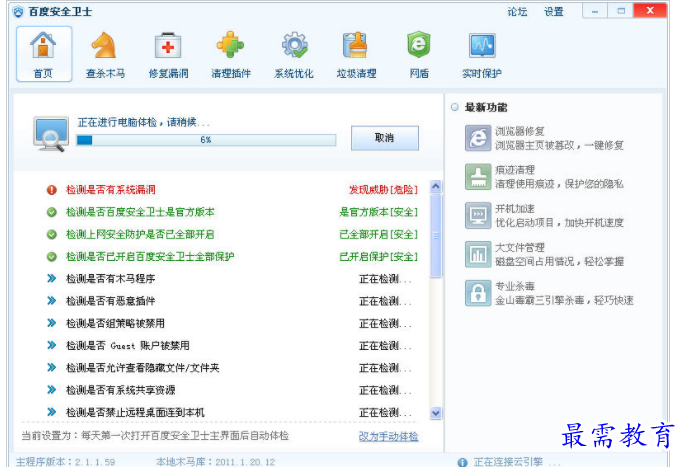Screen dimensions: 683x467
Task: Open the 论坛 forum menu
Action: [x=517, y=12]
